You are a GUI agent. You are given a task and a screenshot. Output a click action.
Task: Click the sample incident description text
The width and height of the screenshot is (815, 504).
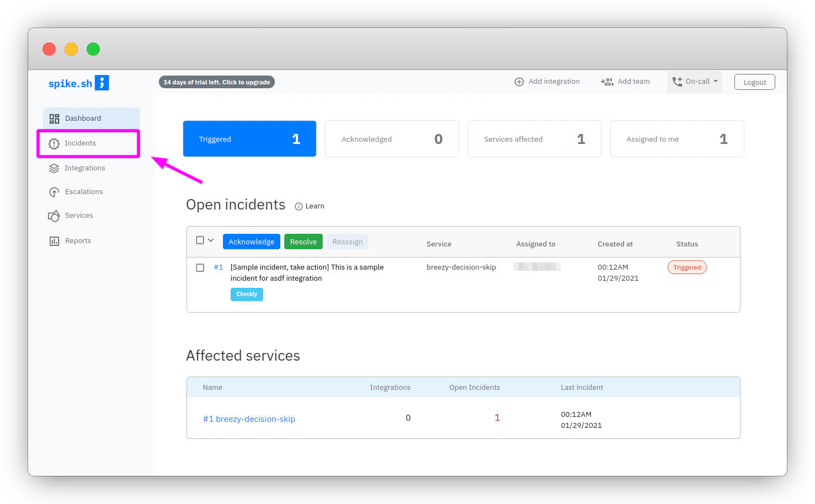307,273
